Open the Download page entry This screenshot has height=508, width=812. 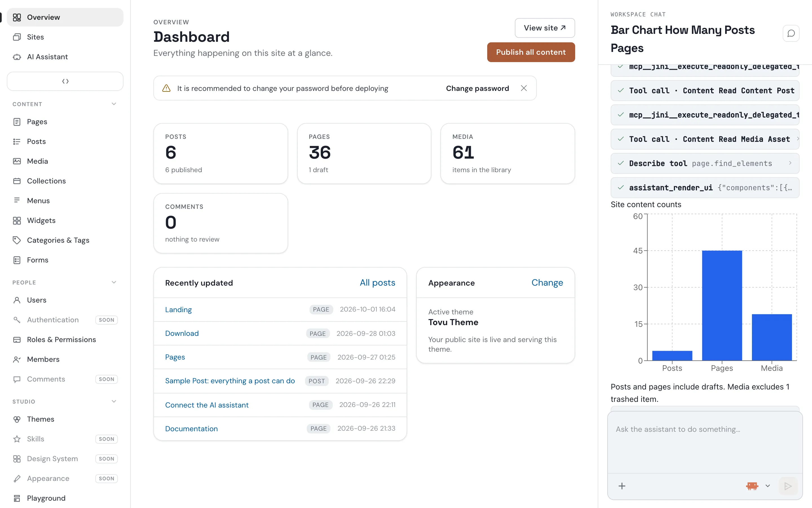[182, 333]
